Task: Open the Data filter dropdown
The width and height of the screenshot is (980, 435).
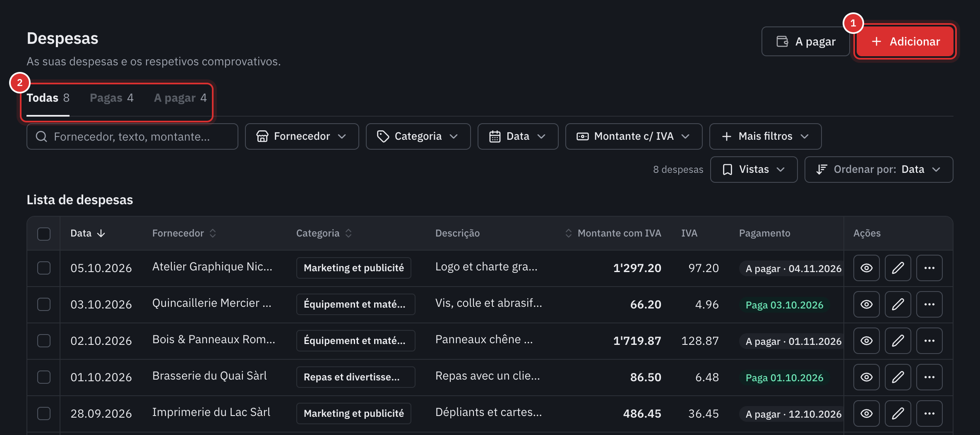Action: pyautogui.click(x=518, y=136)
